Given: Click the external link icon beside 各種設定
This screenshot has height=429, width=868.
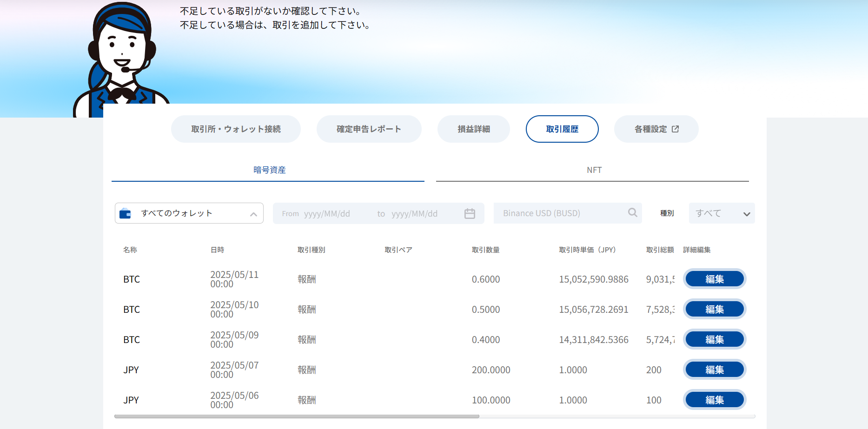Looking at the screenshot, I should coord(675,129).
